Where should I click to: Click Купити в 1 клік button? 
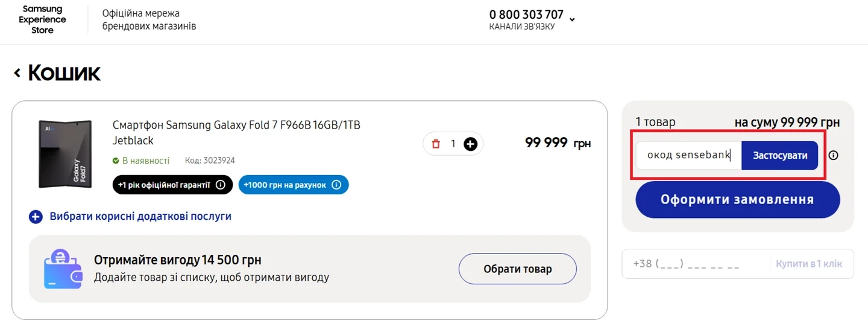coord(809,264)
